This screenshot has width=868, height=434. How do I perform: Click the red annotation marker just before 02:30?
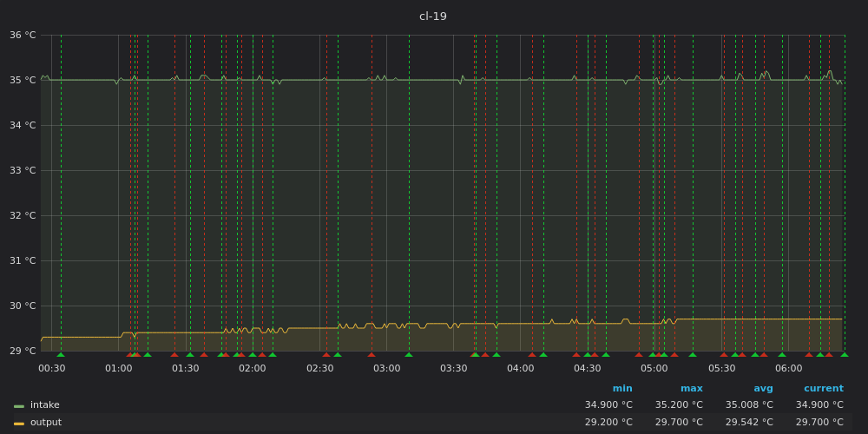[326, 354]
